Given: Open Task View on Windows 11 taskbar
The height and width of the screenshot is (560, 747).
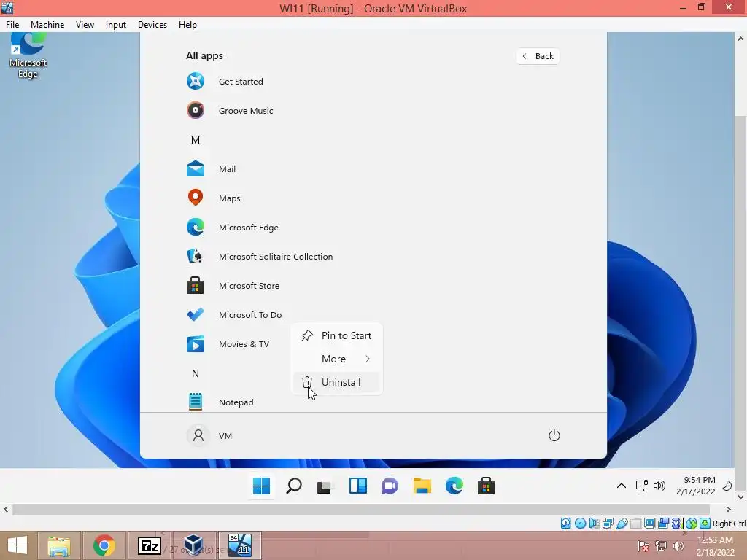Looking at the screenshot, I should pyautogui.click(x=325, y=486).
